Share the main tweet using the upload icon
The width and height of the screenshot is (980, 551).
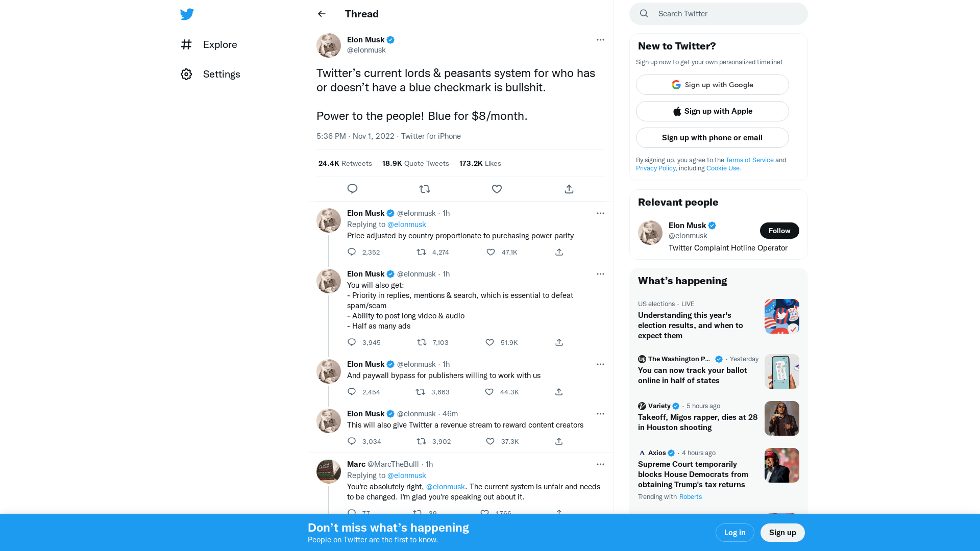tap(568, 189)
